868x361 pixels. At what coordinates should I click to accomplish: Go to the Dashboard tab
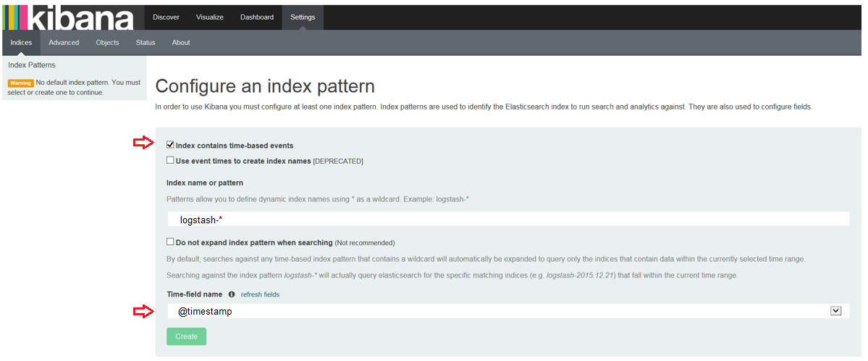click(x=257, y=17)
